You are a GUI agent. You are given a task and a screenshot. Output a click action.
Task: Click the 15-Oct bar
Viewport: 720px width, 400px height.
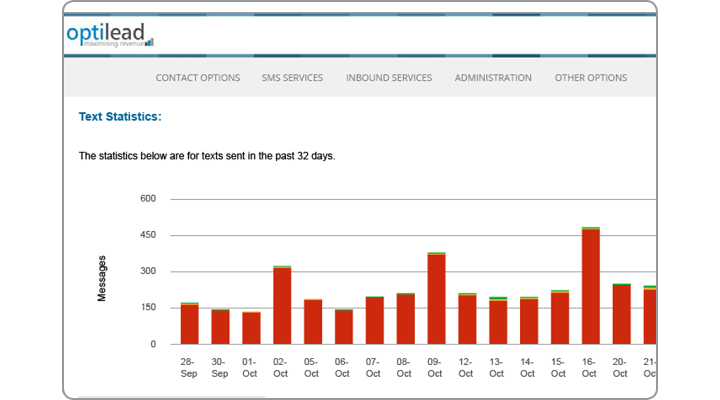click(x=559, y=317)
